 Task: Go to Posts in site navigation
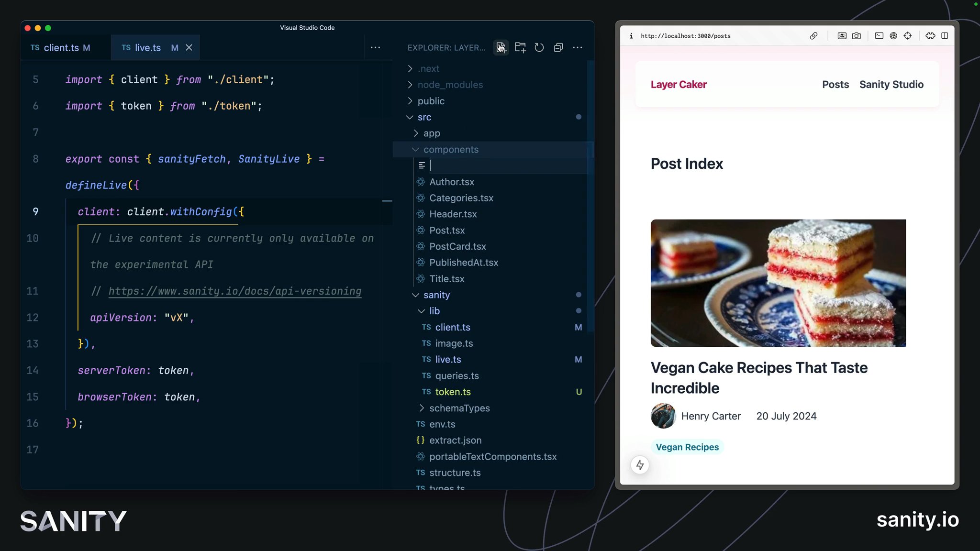click(835, 85)
